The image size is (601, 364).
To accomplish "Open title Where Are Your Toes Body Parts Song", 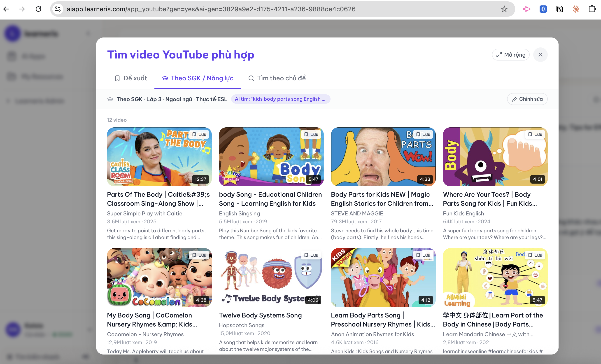I will pyautogui.click(x=490, y=199).
